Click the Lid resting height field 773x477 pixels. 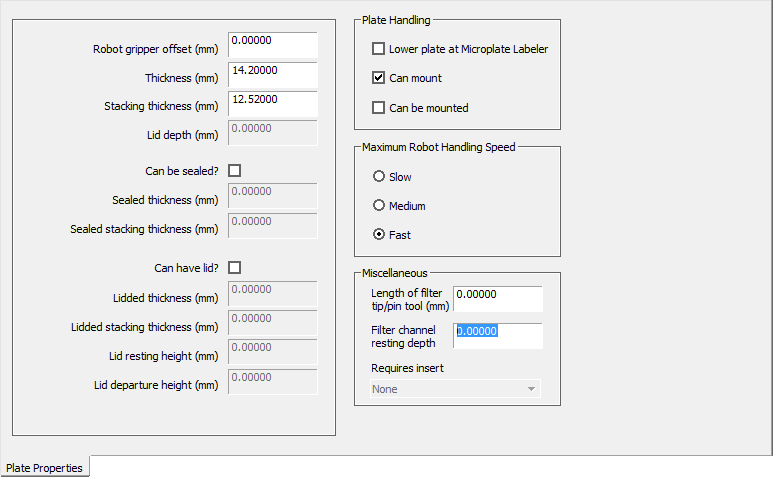point(273,352)
